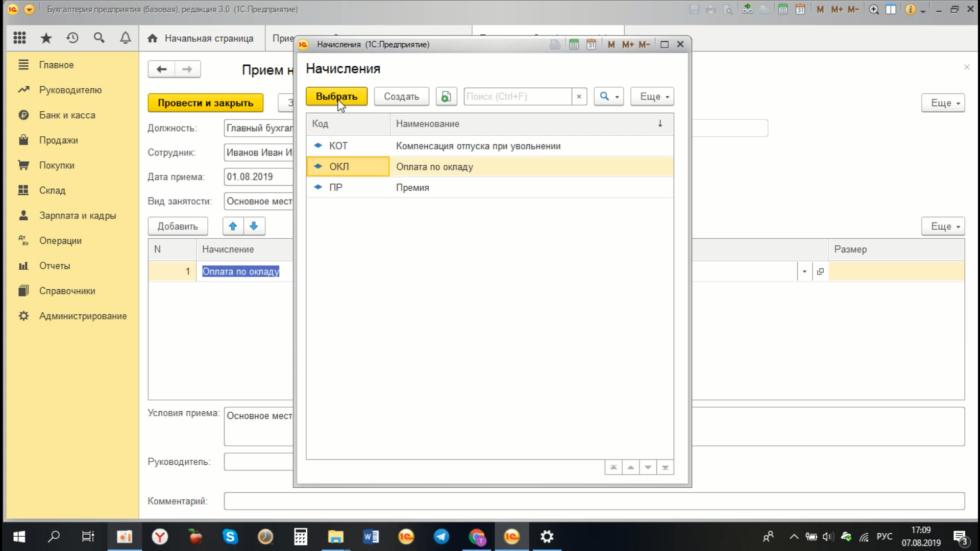The height and width of the screenshot is (551, 980).
Task: Expand the Еще dropdown on main form
Action: tap(944, 103)
